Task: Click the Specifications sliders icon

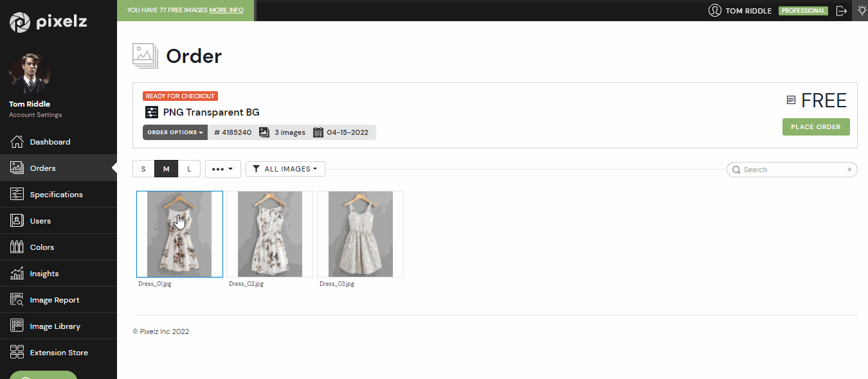Action: click(x=17, y=194)
